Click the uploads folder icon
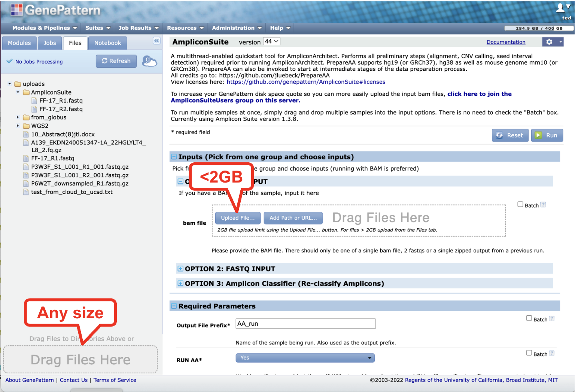575x392 pixels. click(18, 84)
